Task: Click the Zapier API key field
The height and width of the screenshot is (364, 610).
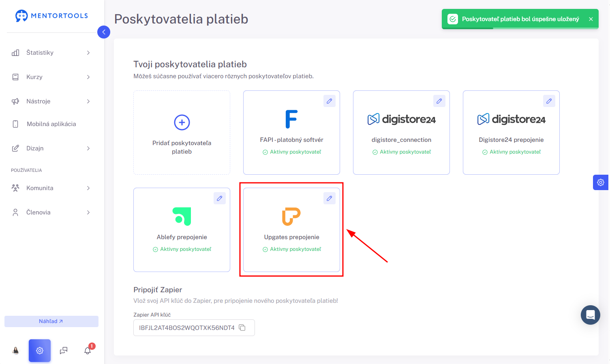Action: pyautogui.click(x=194, y=328)
